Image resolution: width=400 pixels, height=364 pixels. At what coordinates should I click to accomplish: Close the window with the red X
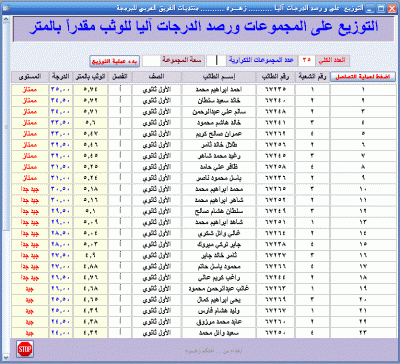click(392, 8)
